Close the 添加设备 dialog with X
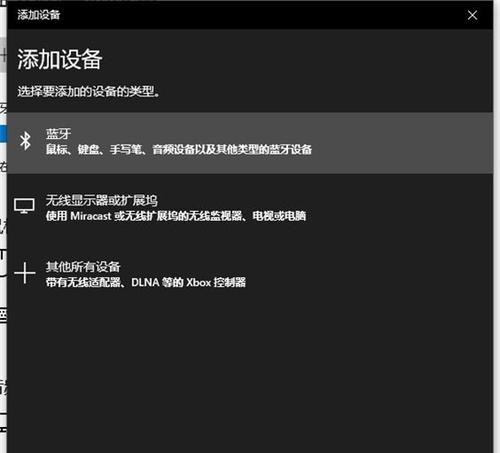Screen dimensions: 500x453 point(472,15)
